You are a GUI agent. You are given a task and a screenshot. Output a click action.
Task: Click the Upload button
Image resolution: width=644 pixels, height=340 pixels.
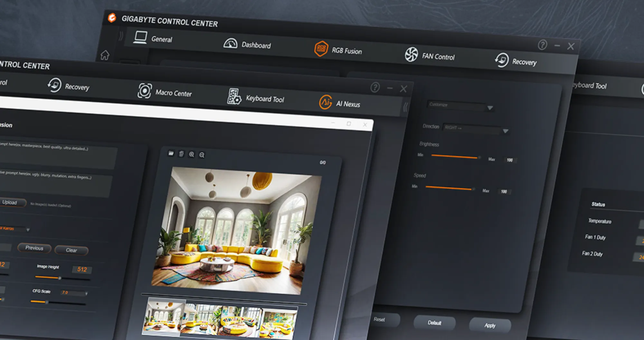[x=10, y=202]
